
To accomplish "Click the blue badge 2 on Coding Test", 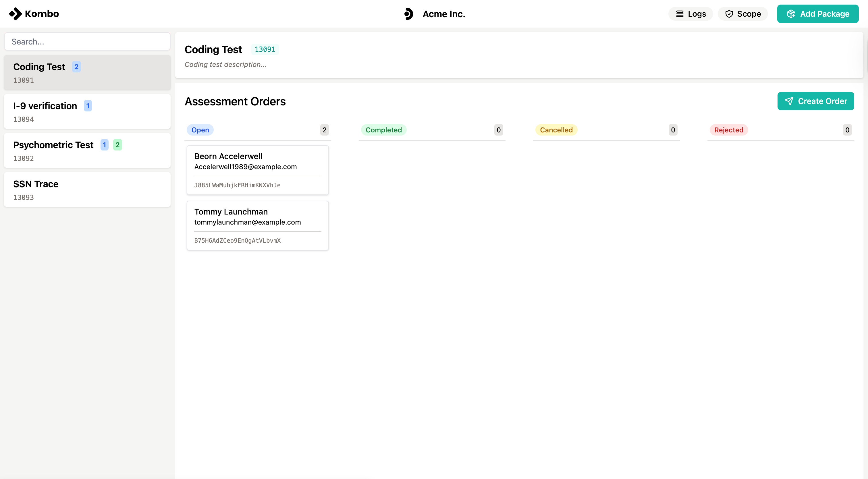I will pyautogui.click(x=76, y=67).
